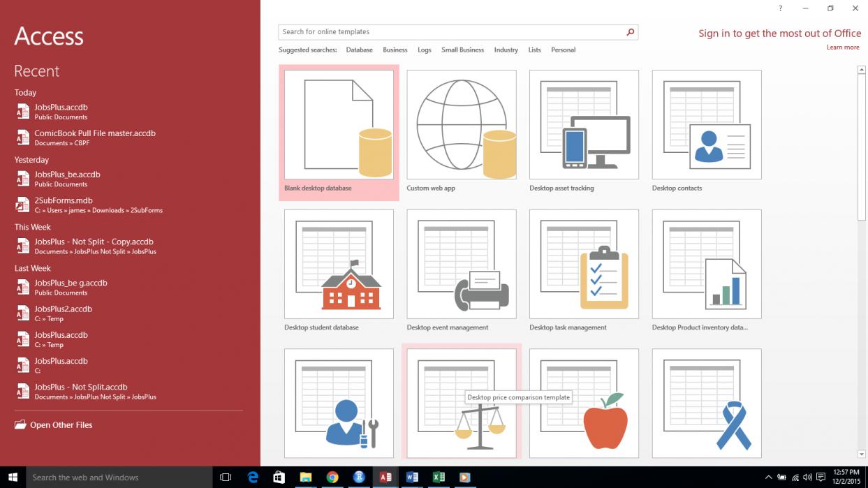Open JobsPlus.accdb located in C: » Temp
Image resolution: width=868 pixels, height=488 pixels.
click(128, 339)
